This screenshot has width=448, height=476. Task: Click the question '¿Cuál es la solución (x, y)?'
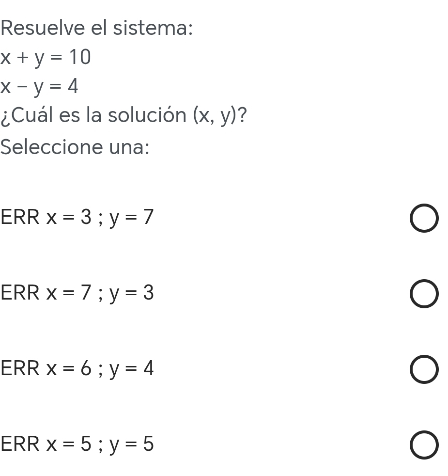[x=124, y=116]
